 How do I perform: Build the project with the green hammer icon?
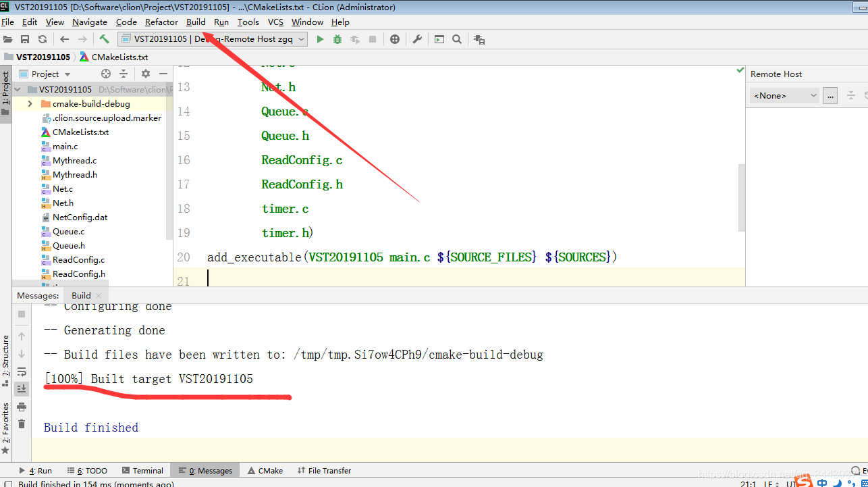tap(103, 39)
